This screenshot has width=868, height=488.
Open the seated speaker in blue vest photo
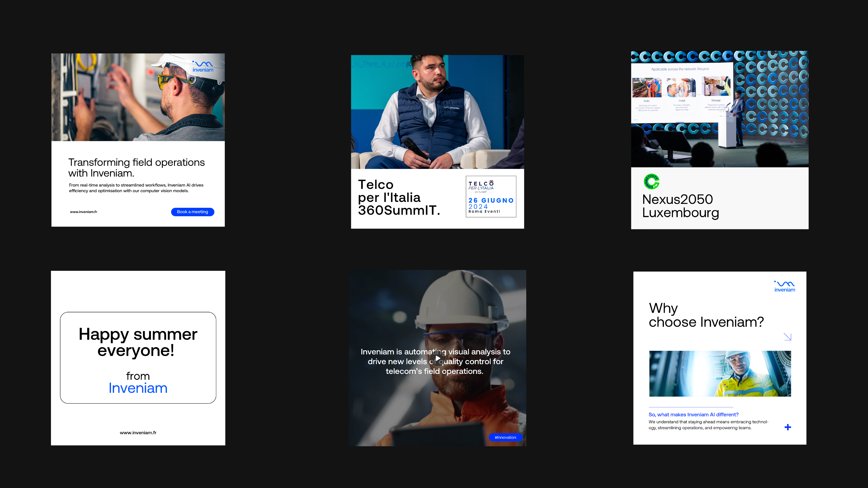click(437, 112)
